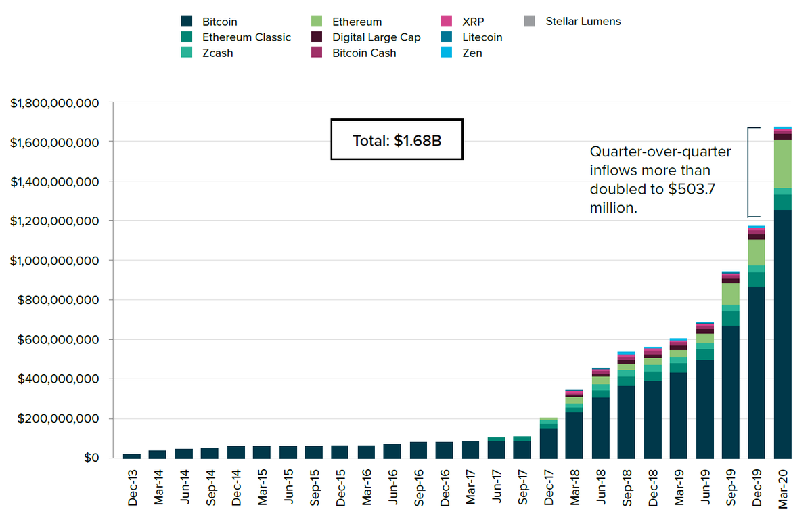This screenshot has width=812, height=518.
Task: Click the $600,000,000 axis label
Action: tap(59, 339)
